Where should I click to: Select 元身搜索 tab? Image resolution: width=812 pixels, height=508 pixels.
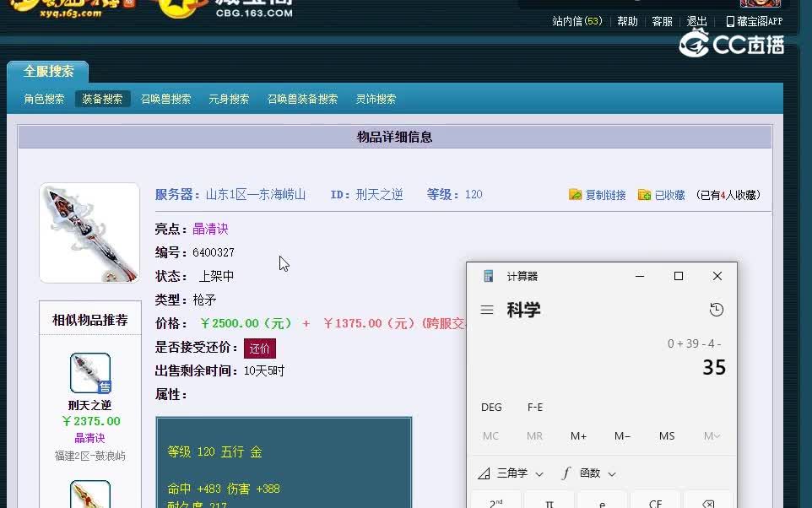click(x=229, y=99)
